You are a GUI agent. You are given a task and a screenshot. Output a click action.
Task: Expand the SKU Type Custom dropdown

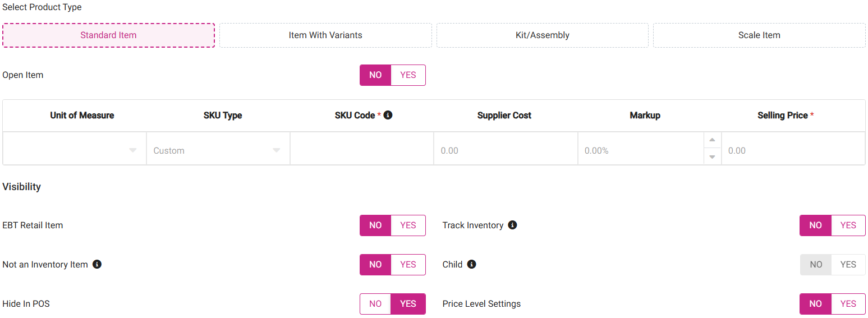click(x=218, y=150)
